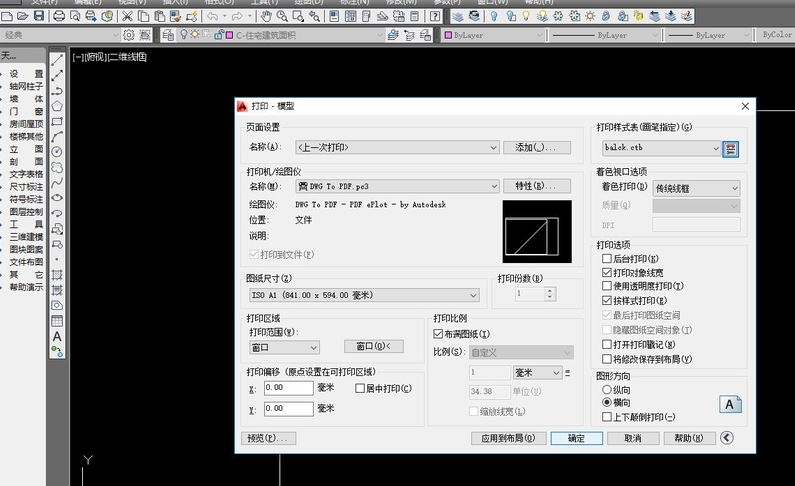Open a drawing via folder icon
The height and width of the screenshot is (486, 795).
click(x=22, y=16)
